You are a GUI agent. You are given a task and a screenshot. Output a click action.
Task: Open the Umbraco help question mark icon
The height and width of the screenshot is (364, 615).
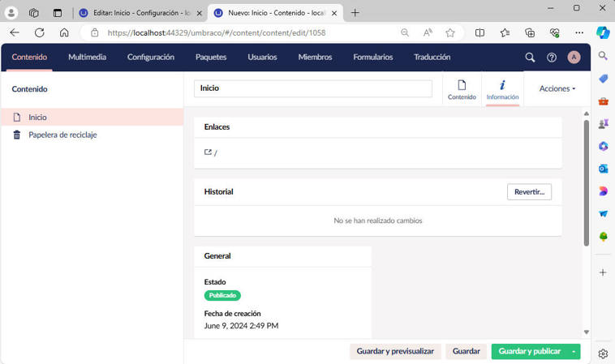pyautogui.click(x=552, y=58)
